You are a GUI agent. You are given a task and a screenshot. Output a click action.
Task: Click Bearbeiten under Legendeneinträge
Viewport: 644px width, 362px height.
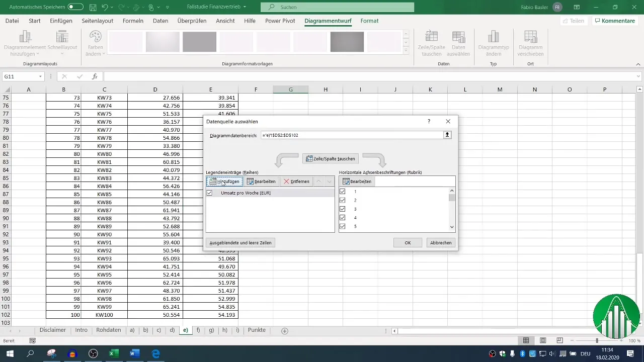click(261, 181)
